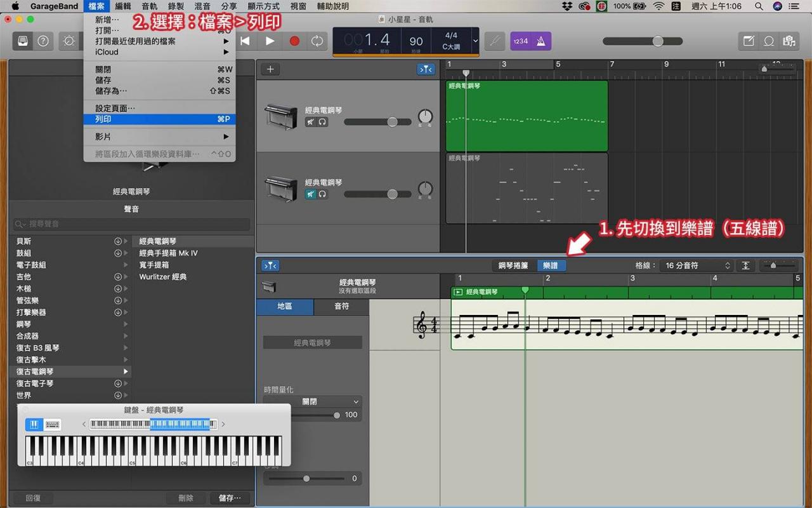Click the 儲存… button in Library

point(230,498)
